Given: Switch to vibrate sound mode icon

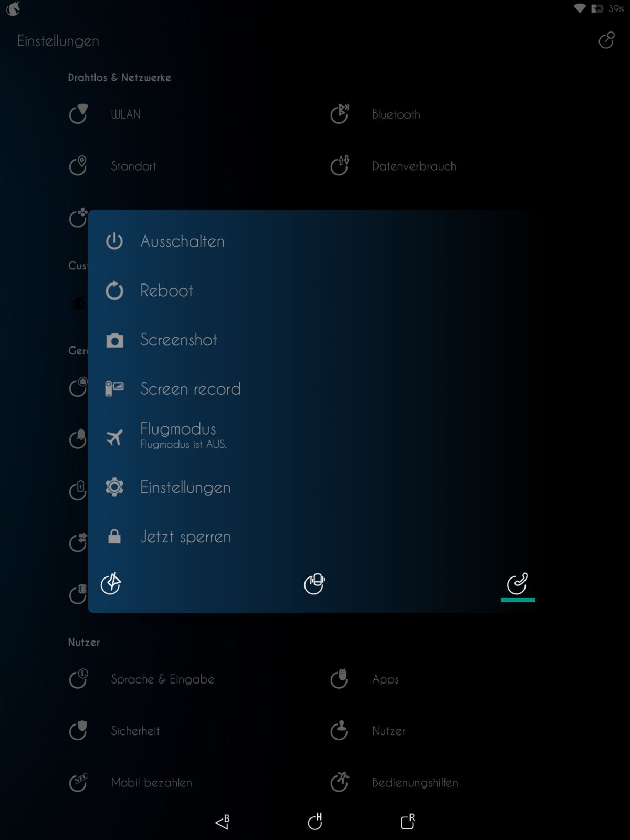Looking at the screenshot, I should tap(314, 583).
